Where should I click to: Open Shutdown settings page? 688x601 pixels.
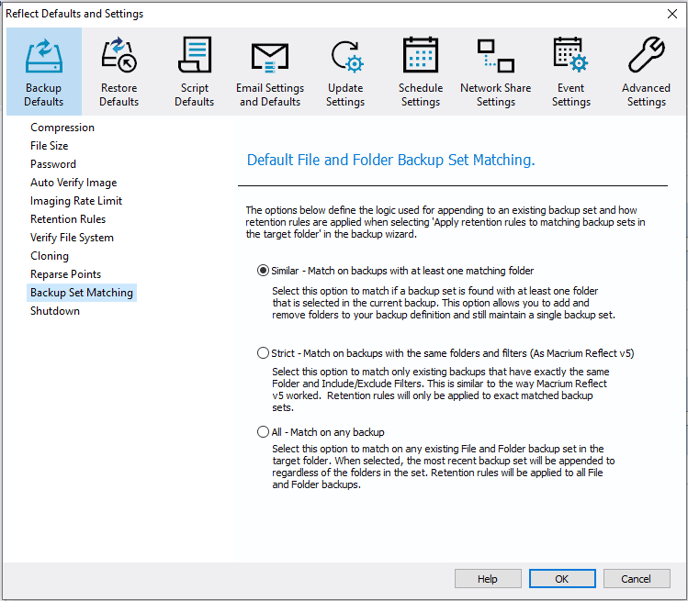(55, 311)
